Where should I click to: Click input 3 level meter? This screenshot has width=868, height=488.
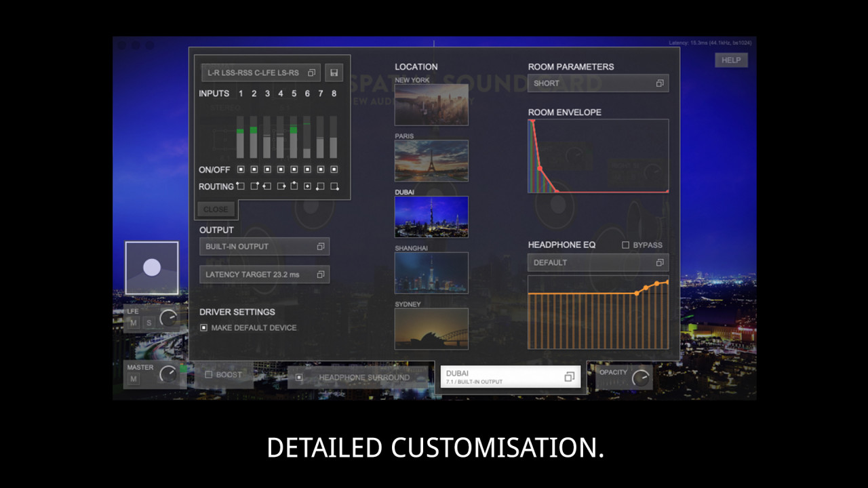(267, 137)
